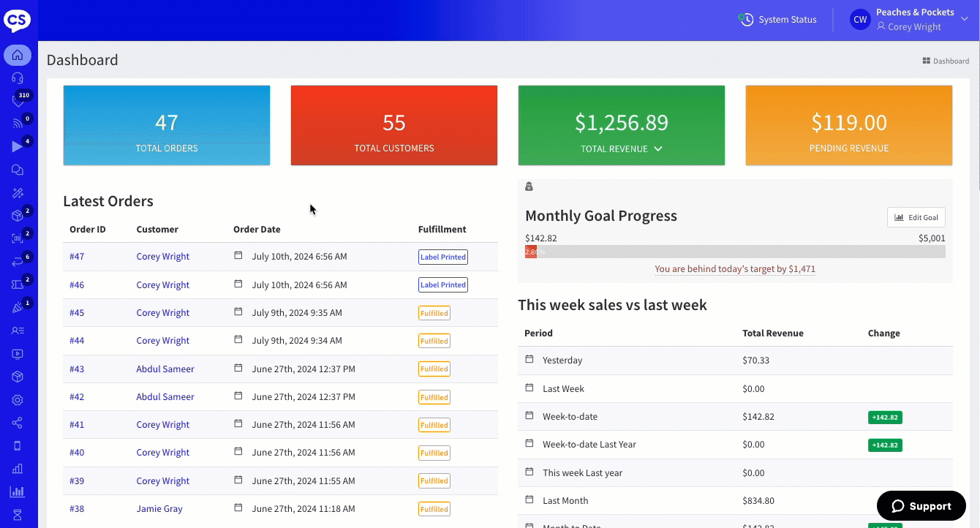The image size is (980, 528).
Task: Open the headset support icon in sidebar
Action: tap(18, 78)
